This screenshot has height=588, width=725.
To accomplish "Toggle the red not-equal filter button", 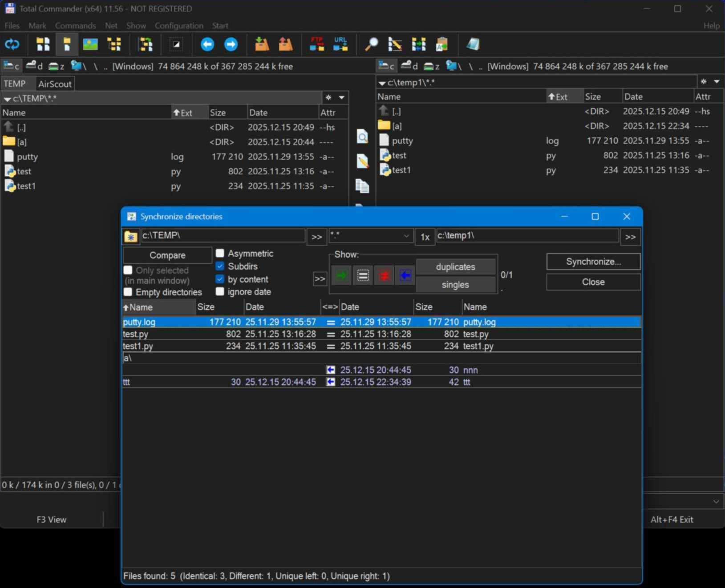I will coord(384,276).
